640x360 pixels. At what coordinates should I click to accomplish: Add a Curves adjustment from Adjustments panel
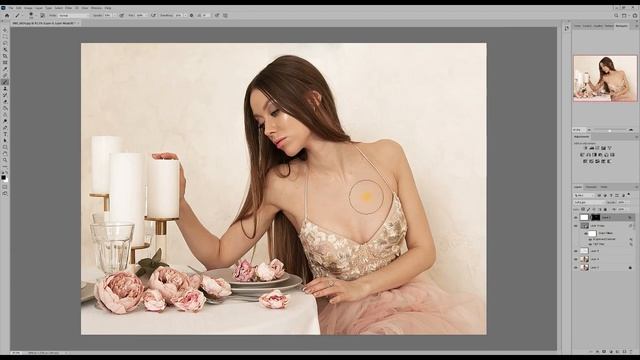(x=598, y=148)
